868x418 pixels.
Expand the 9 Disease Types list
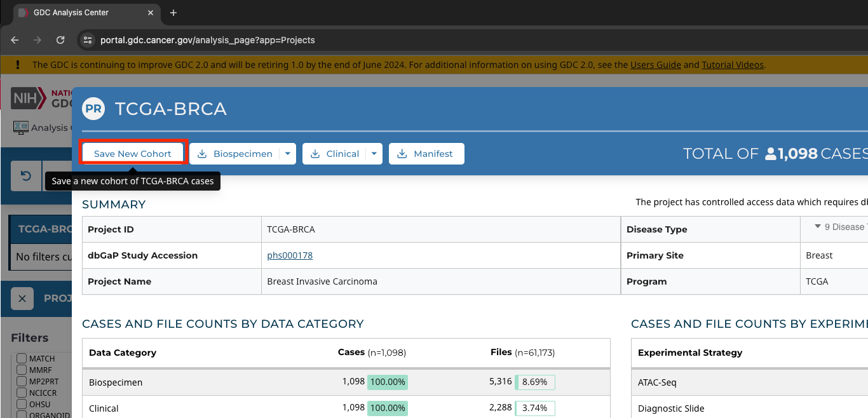(839, 227)
